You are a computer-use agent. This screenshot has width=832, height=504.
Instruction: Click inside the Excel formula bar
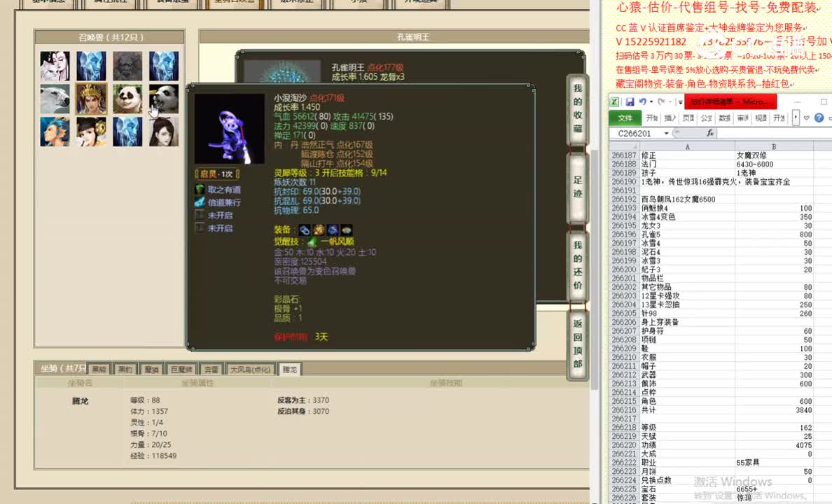coord(774,133)
